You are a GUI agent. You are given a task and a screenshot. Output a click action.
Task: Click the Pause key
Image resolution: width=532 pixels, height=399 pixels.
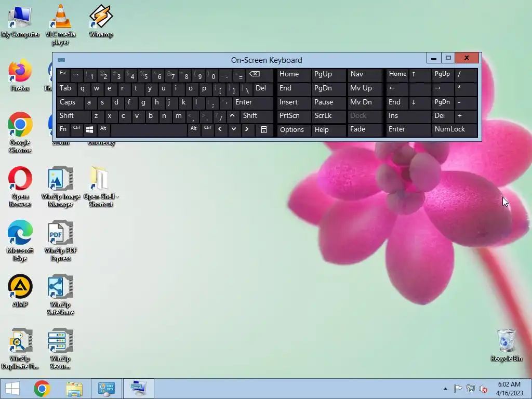point(328,102)
